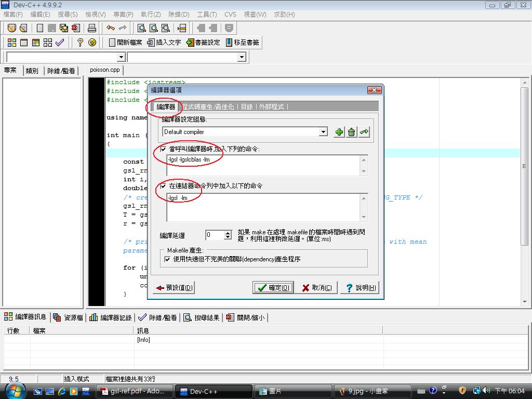532x399 pixels.
Task: Expand the second empty combo box below toolbar
Action: (x=242, y=57)
